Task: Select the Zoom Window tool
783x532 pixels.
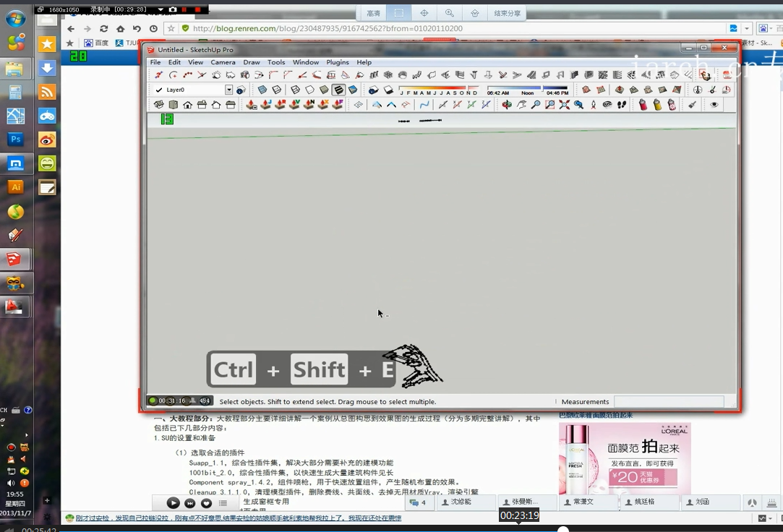Action: point(549,105)
